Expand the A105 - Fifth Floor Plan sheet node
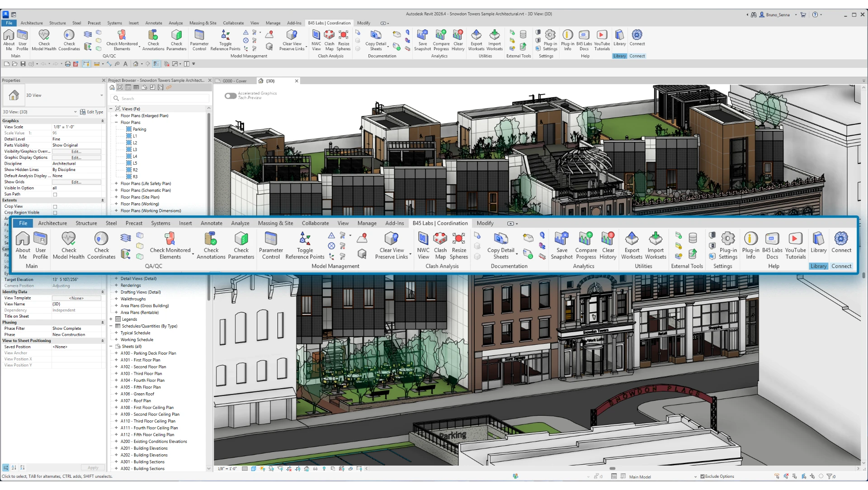The width and height of the screenshot is (868, 490). tap(116, 387)
